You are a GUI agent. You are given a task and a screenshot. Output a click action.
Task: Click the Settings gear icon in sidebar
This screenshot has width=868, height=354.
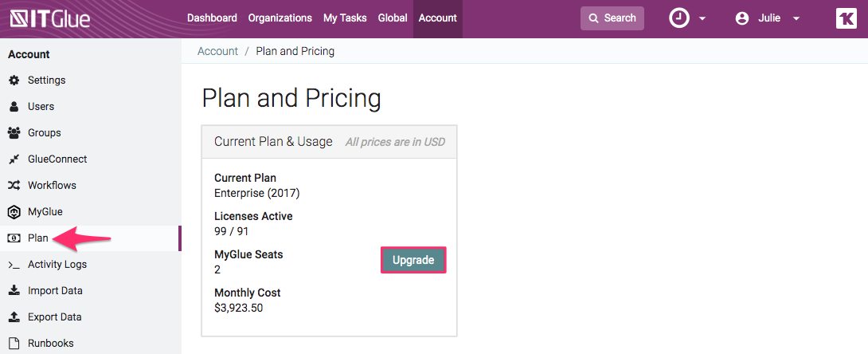coord(14,81)
